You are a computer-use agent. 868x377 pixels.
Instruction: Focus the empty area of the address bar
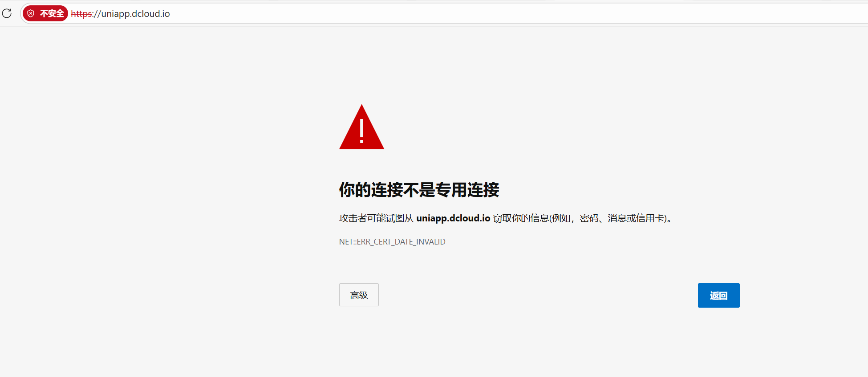[512, 14]
